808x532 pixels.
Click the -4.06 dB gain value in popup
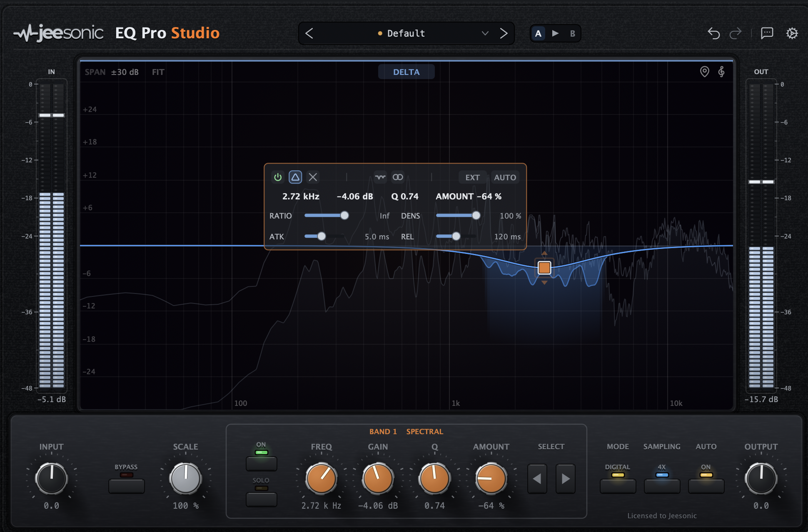click(x=355, y=196)
